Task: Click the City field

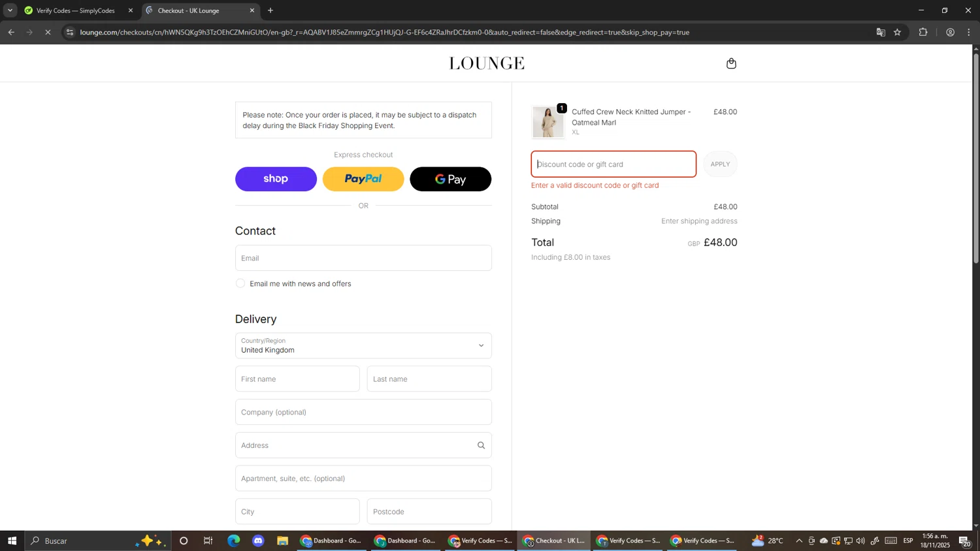Action: [x=297, y=512]
